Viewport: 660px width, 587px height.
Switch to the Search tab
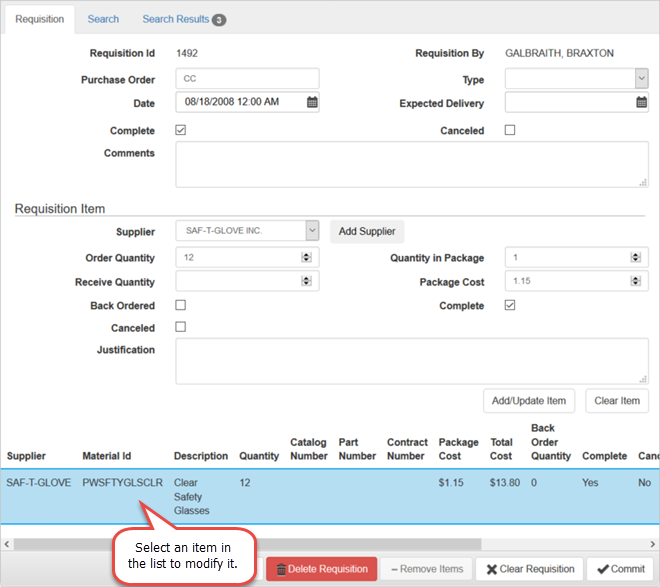point(103,19)
